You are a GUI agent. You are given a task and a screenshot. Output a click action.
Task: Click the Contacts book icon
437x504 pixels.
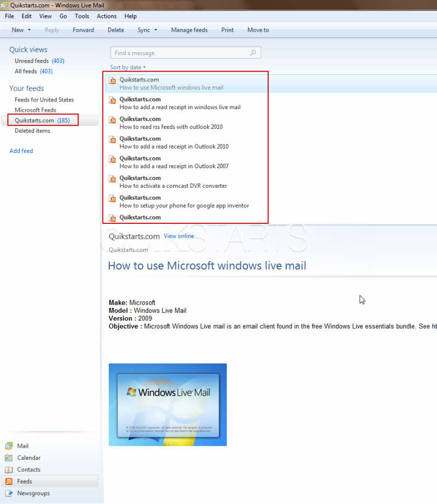[x=9, y=470]
